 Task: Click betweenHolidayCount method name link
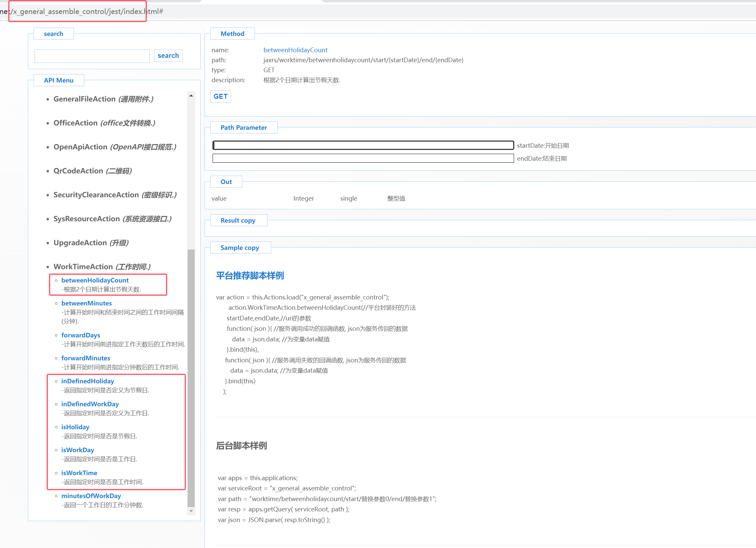pos(295,50)
